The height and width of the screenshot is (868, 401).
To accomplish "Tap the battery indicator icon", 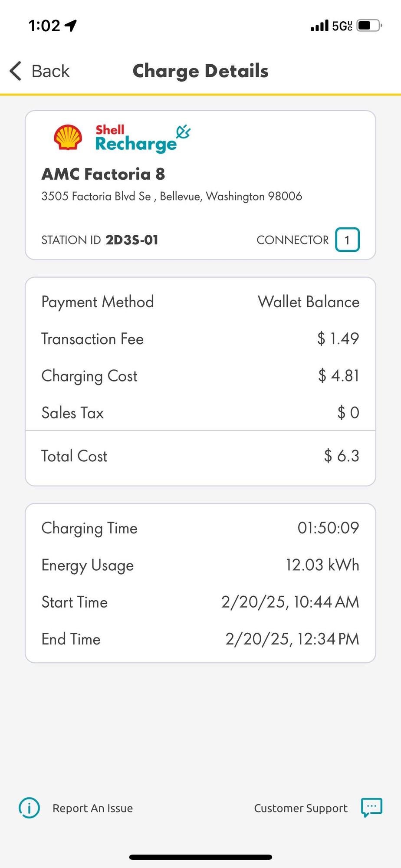I will 369,26.
